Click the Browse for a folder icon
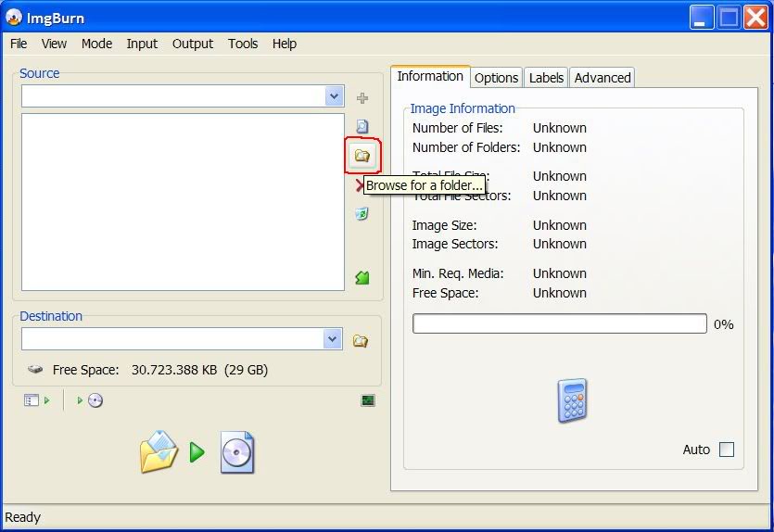 (x=362, y=156)
